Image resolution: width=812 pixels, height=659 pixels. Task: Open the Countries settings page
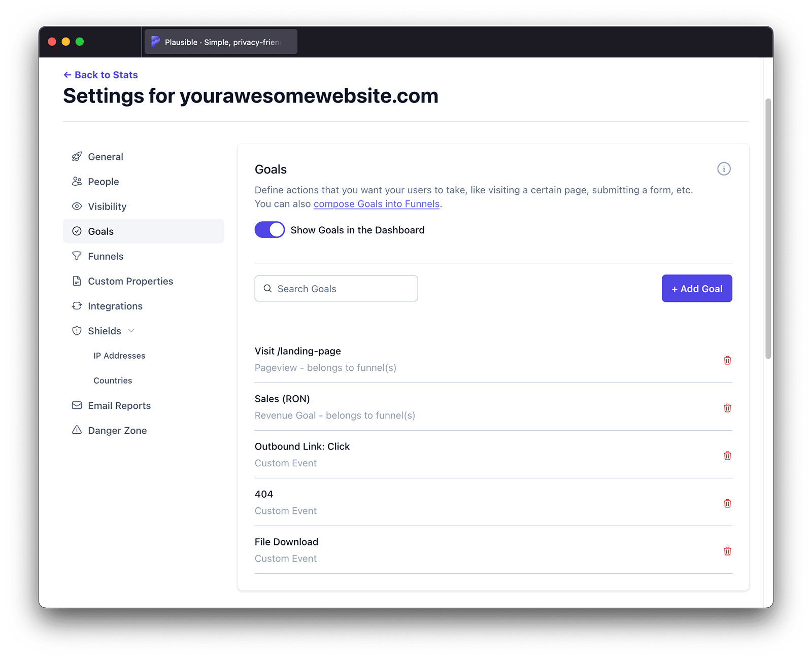113,380
